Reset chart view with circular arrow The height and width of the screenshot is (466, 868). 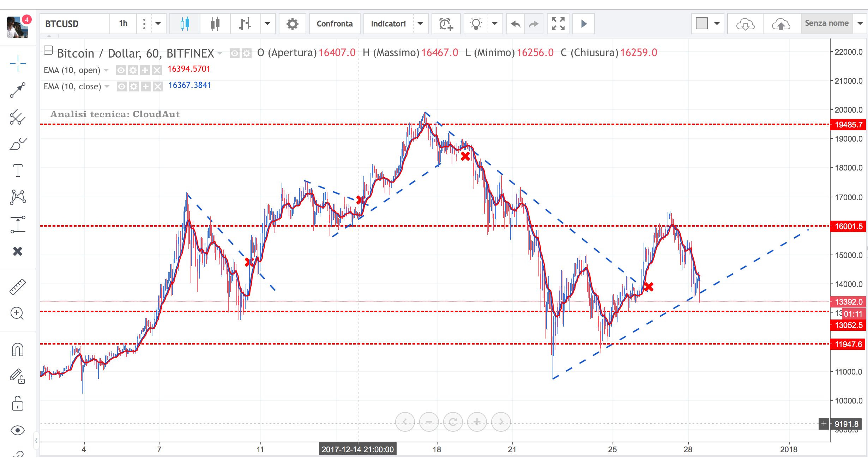(453, 422)
